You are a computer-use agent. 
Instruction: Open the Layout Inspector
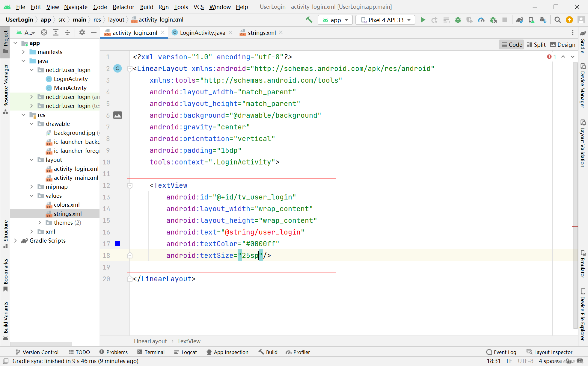[x=549, y=352]
